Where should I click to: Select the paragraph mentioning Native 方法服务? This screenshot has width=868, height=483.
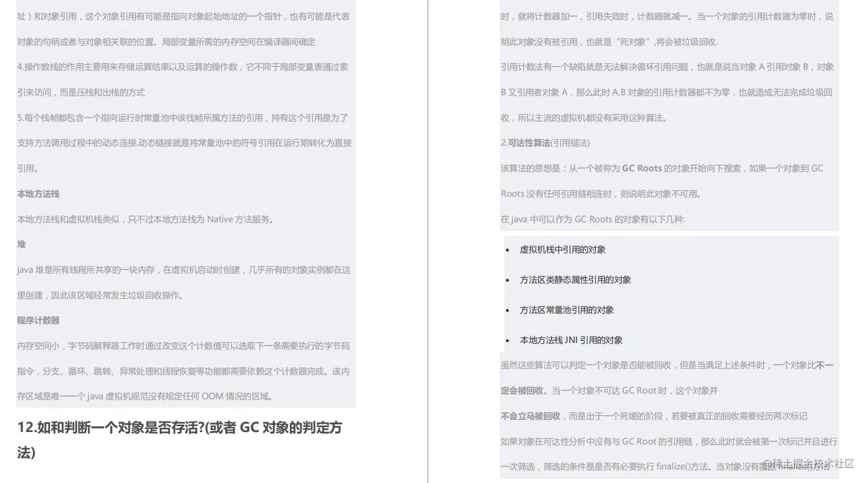(x=145, y=219)
